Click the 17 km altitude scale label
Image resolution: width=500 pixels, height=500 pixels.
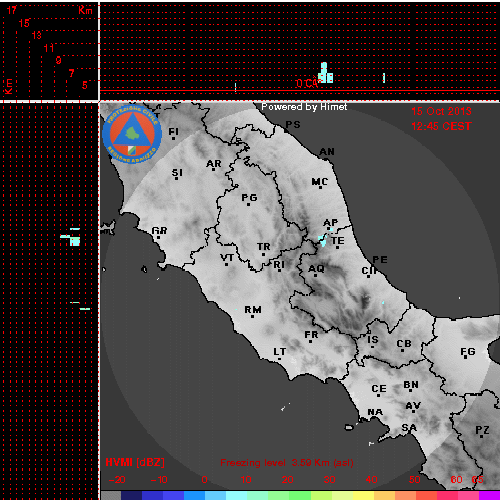coord(11,10)
